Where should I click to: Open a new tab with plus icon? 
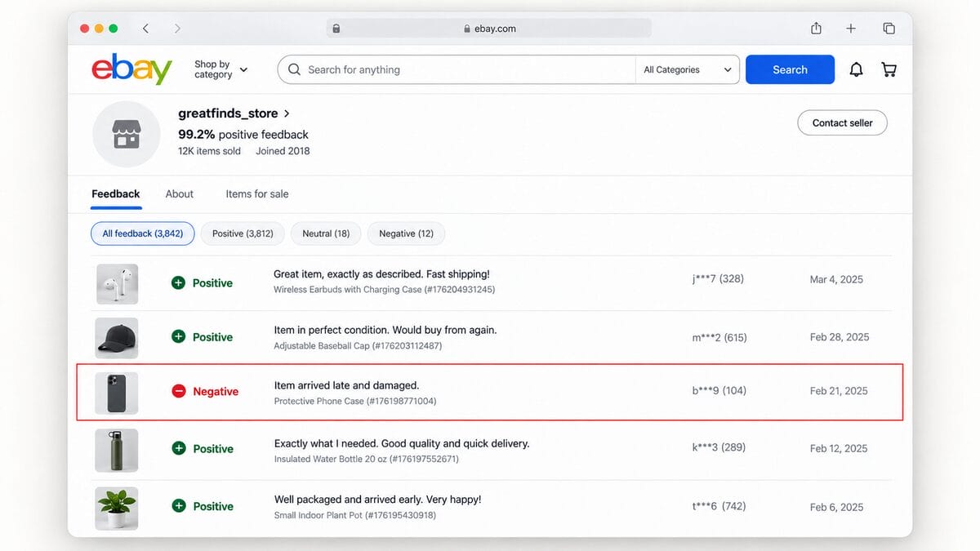click(851, 29)
